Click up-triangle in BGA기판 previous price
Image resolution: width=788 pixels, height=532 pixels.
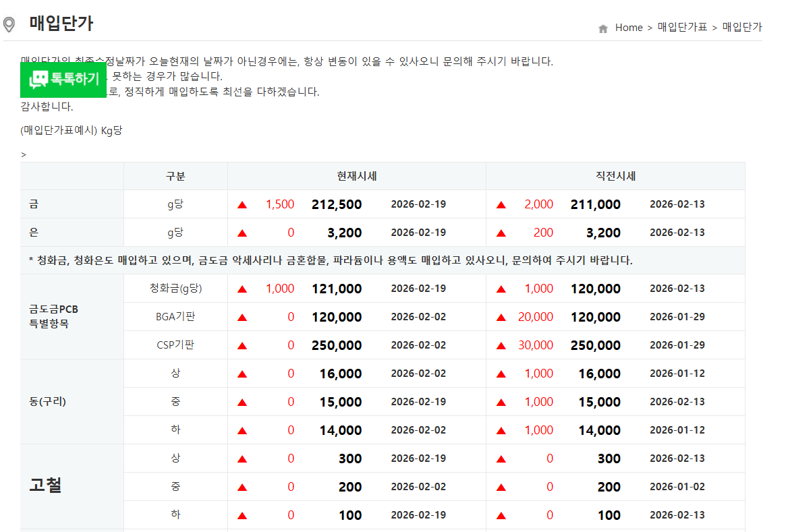[x=501, y=318]
